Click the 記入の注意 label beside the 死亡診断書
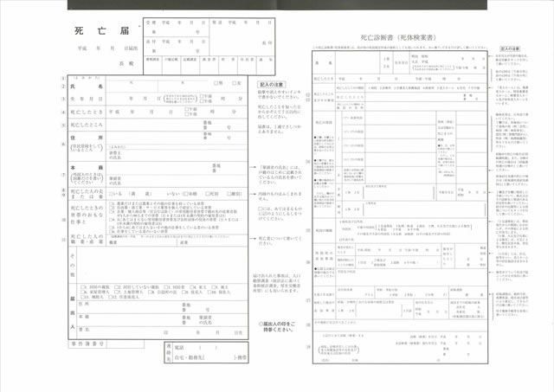Viewport: 554px width, 392px height. [510, 48]
